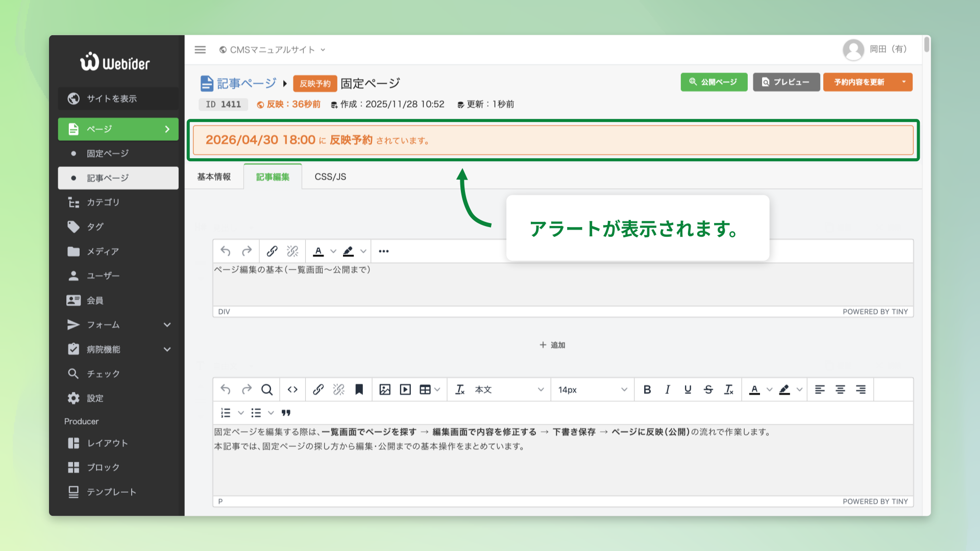Screen dimensions: 980x551
Task: Click align right icon
Action: (x=861, y=390)
